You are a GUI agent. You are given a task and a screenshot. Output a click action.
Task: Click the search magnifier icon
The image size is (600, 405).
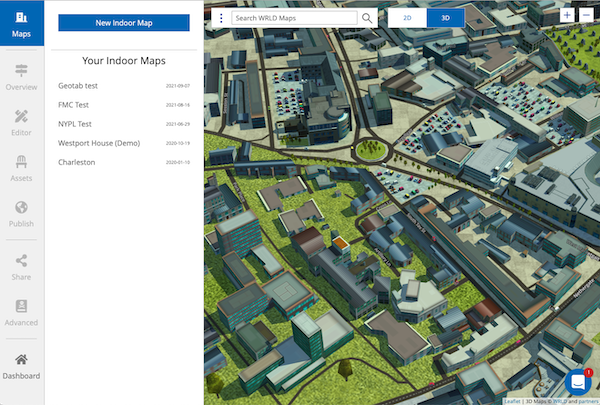(368, 18)
